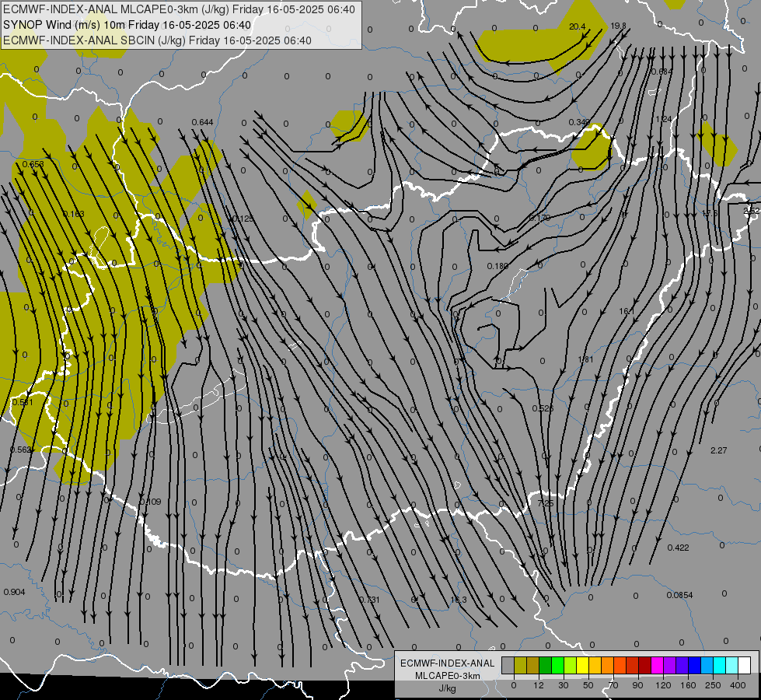Click the legend tick label 30
The width and height of the screenshot is (761, 700).
click(x=564, y=685)
